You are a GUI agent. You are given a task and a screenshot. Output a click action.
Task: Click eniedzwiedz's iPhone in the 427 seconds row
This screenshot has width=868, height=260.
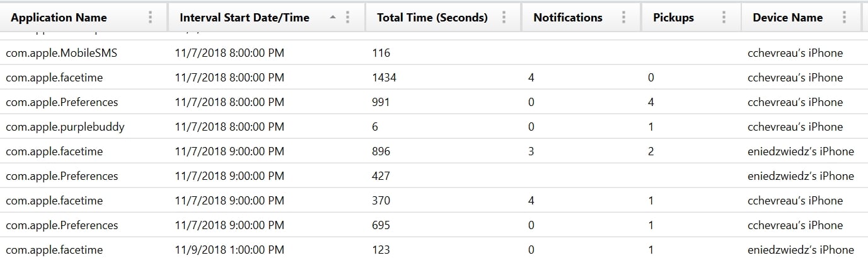click(x=801, y=176)
